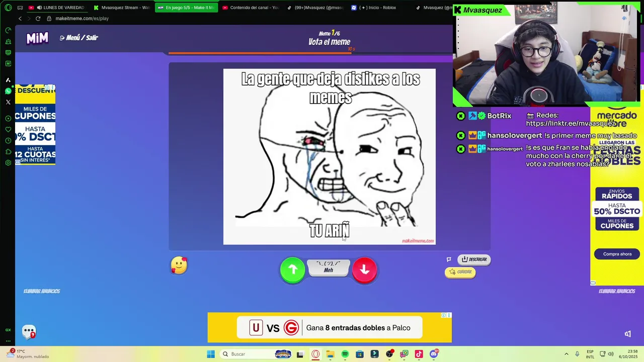Switch to Contenido del canal YouTube tab
The image size is (644, 362).
250,8
